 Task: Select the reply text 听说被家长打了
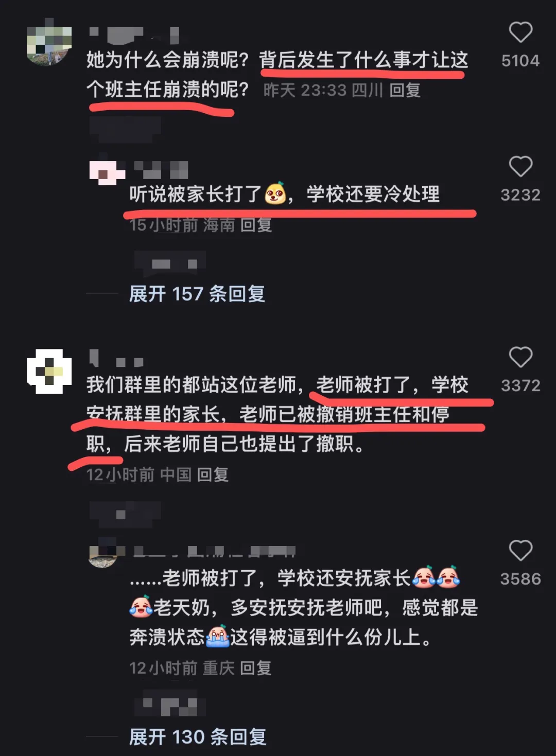tap(196, 195)
